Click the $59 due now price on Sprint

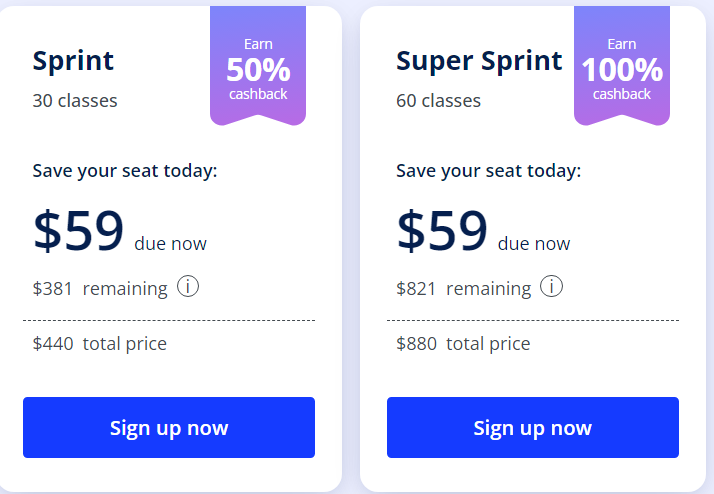click(119, 231)
